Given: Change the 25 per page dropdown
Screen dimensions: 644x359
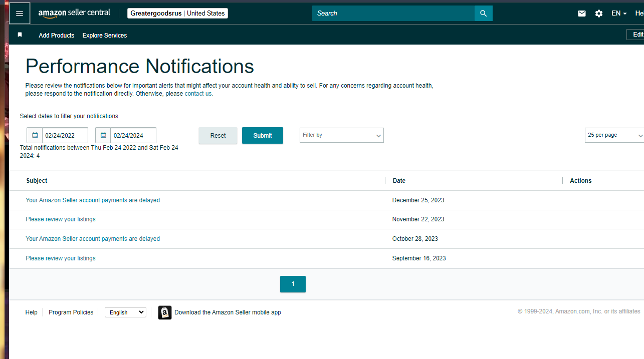Looking at the screenshot, I should [614, 135].
